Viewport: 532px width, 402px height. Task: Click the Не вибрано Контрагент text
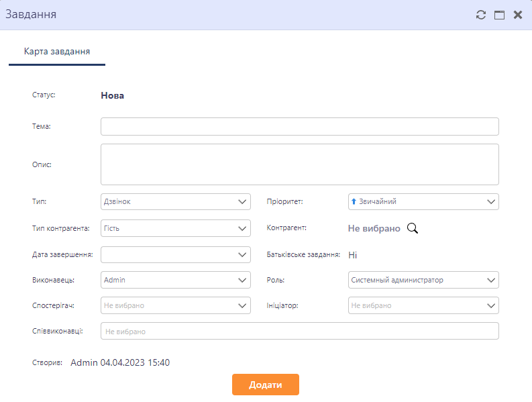pyautogui.click(x=374, y=229)
